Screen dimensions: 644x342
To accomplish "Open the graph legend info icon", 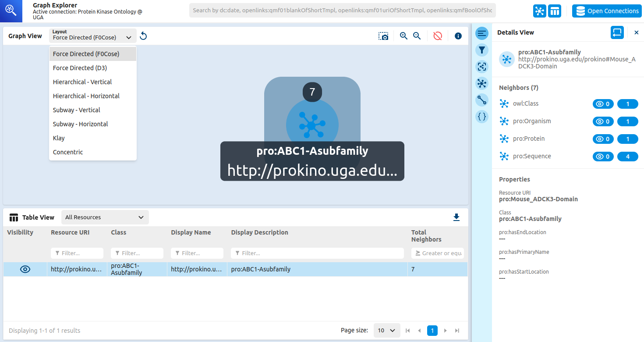I will pyautogui.click(x=458, y=36).
